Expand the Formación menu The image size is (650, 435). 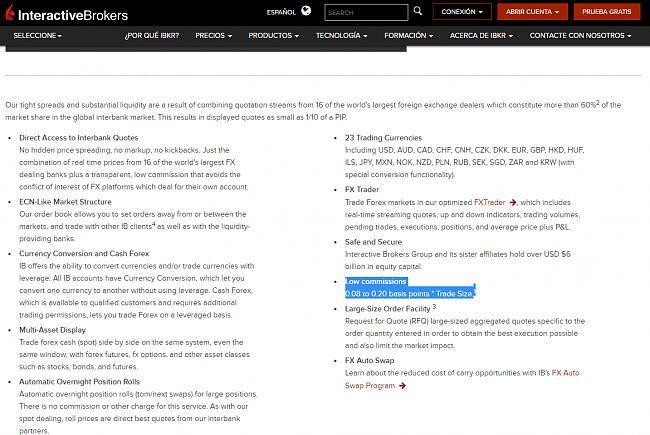[408, 36]
